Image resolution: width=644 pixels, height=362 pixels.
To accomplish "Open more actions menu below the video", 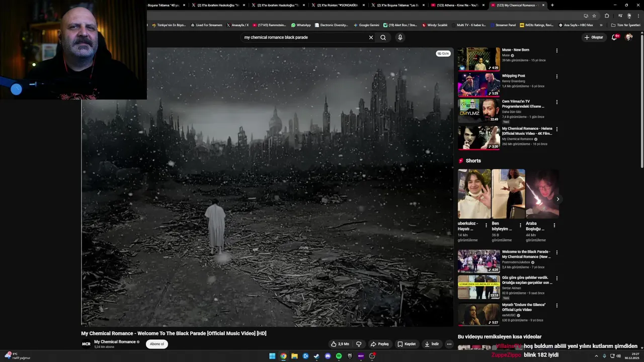I will [449, 344].
